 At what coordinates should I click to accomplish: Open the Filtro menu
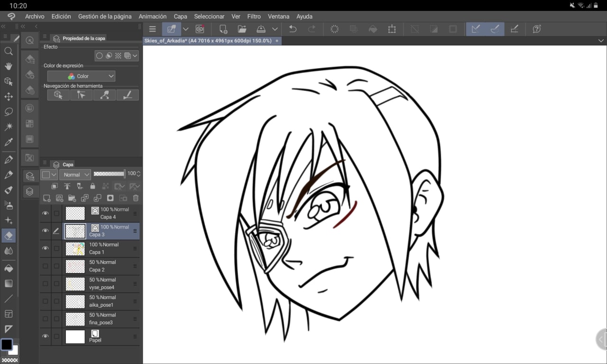click(x=254, y=16)
